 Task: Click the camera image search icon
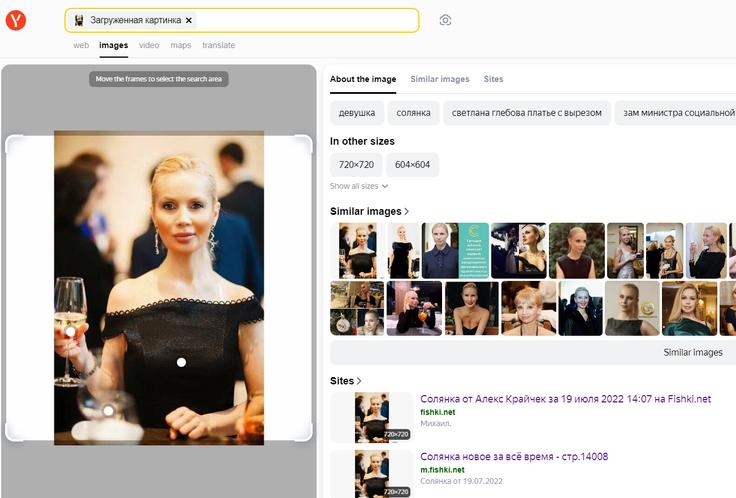coord(445,20)
